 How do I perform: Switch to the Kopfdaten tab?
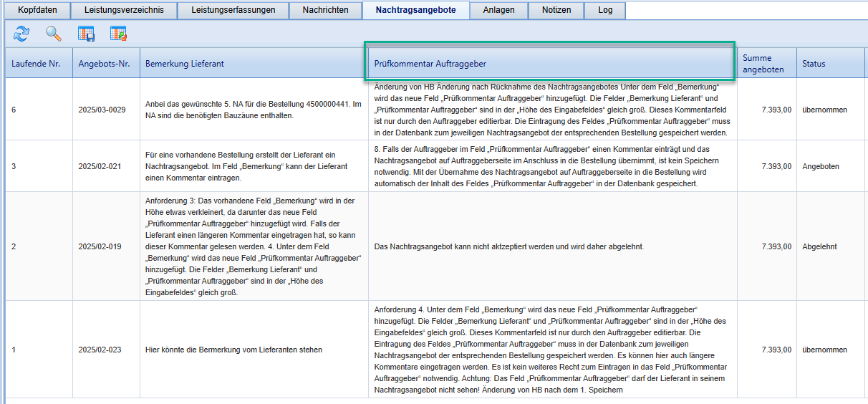[37, 10]
